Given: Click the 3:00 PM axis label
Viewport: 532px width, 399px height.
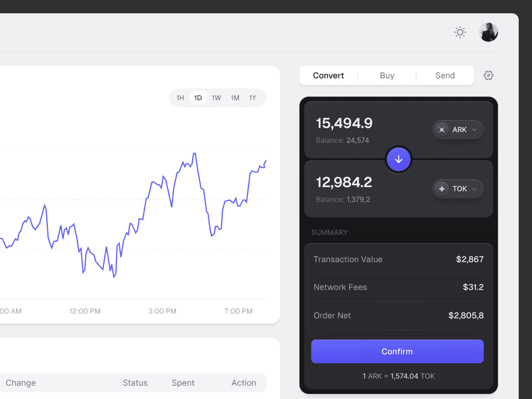Looking at the screenshot, I should [162, 311].
